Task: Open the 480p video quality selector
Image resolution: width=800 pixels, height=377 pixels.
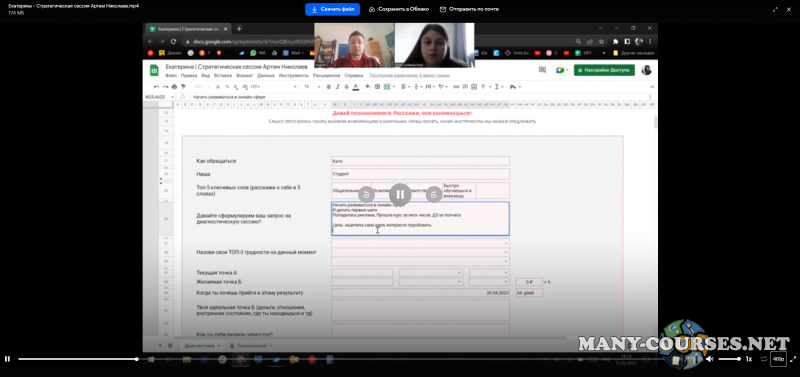Action: pos(778,359)
